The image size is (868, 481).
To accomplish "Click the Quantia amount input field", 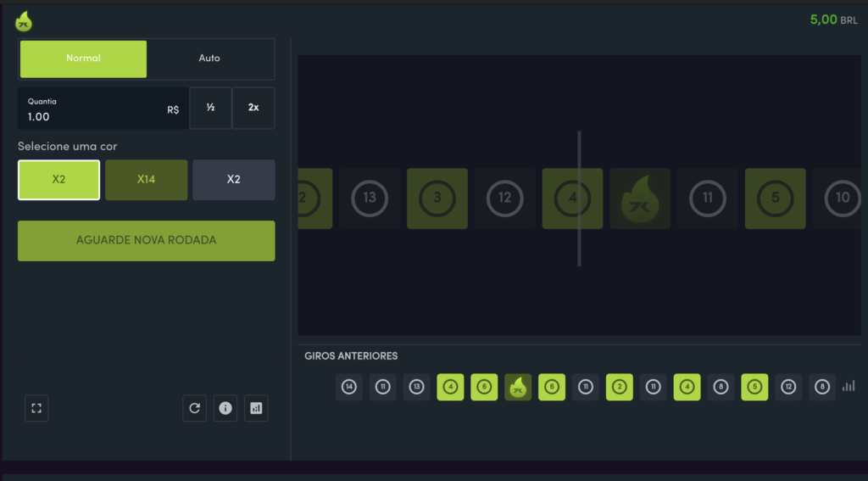I will pyautogui.click(x=103, y=108).
